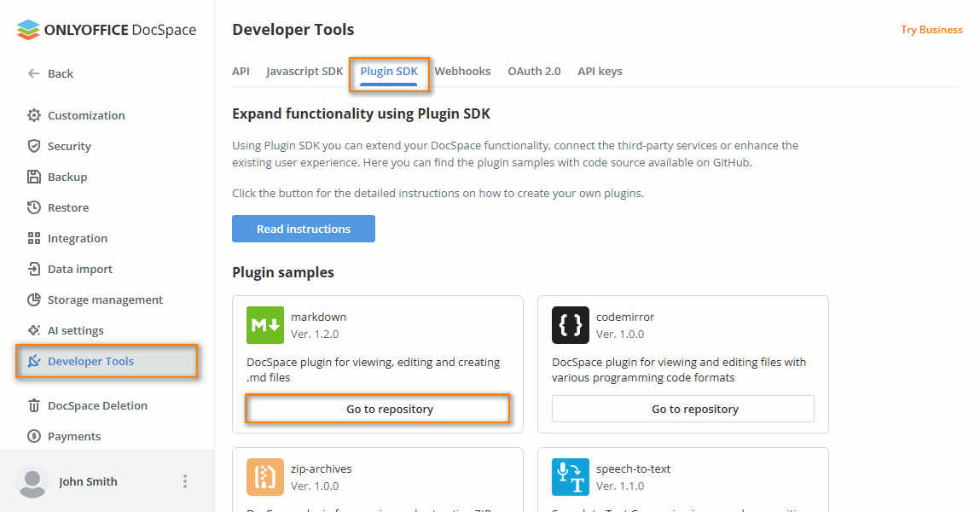Click the codemirror plugin icon
Image resolution: width=980 pixels, height=512 pixels.
(569, 325)
